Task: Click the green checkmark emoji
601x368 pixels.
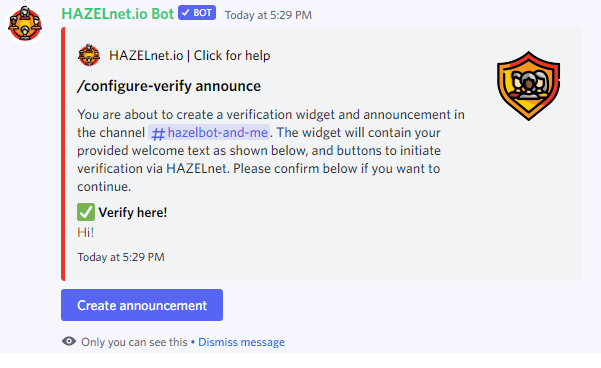Action: click(86, 212)
